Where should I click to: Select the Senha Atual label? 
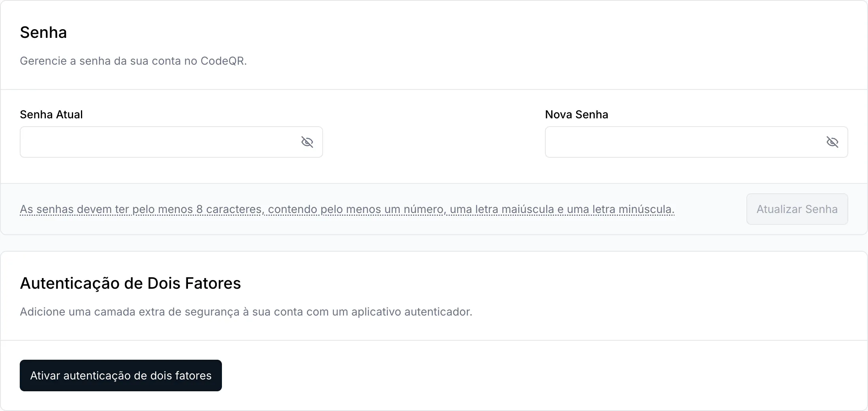click(51, 114)
